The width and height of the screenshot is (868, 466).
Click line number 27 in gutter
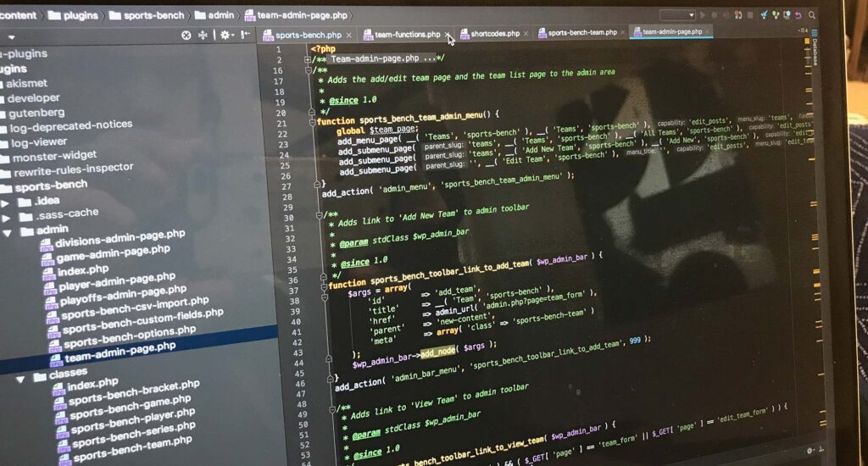coord(287,186)
